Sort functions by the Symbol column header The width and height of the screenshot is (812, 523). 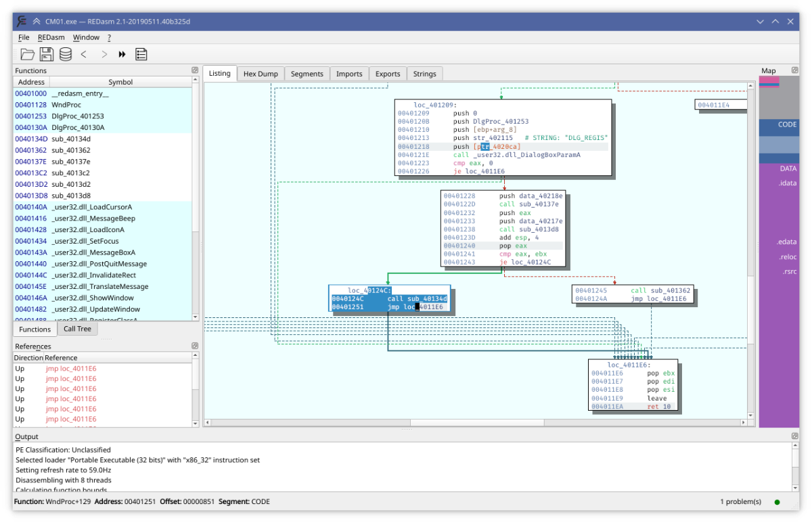click(x=120, y=82)
